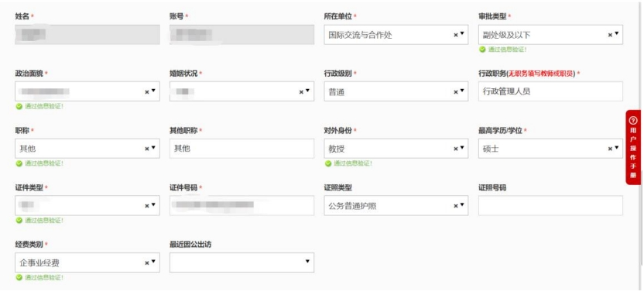Clear the 所在单位 selection with its x icon
644x295 pixels.
[x=455, y=36]
